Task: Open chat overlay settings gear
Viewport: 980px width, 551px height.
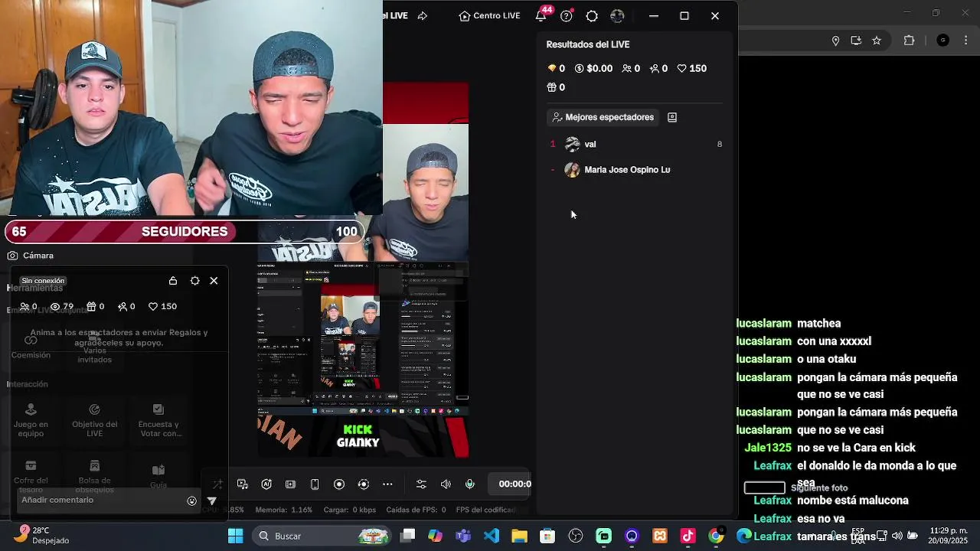Action: (194, 281)
